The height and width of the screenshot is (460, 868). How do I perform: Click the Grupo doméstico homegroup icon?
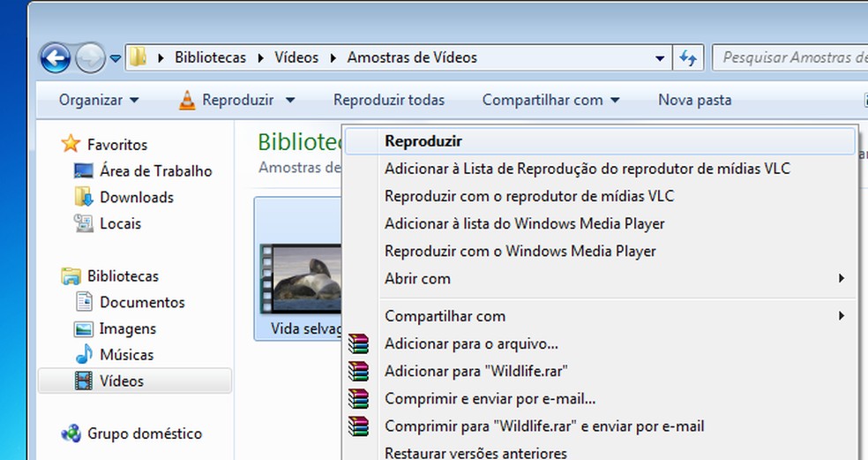point(71,434)
